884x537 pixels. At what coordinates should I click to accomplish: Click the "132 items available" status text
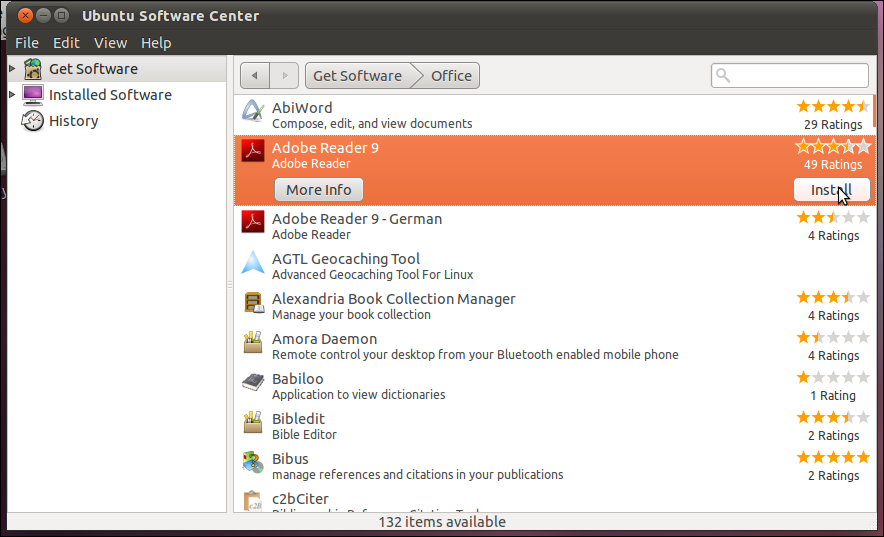(442, 522)
